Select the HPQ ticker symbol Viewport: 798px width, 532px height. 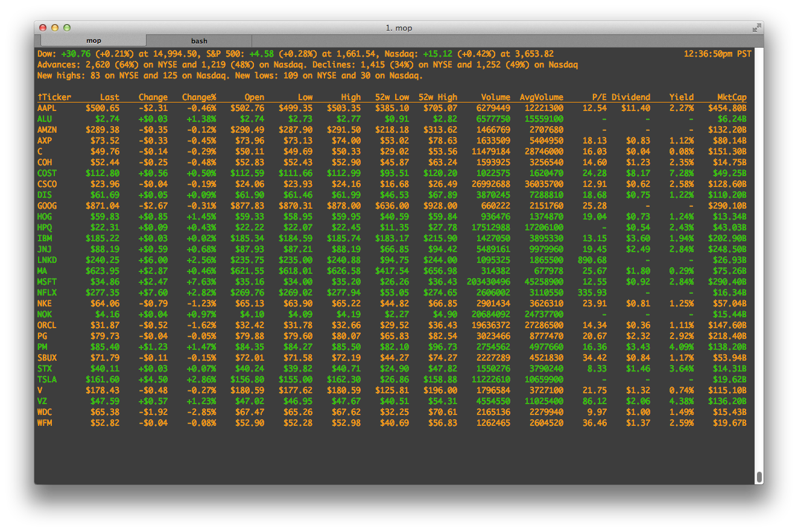tap(45, 227)
